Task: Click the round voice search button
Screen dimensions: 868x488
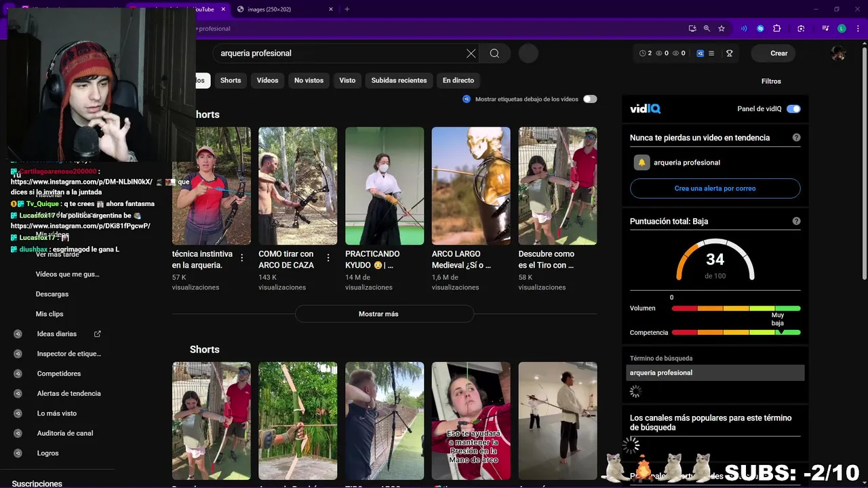Action: [528, 54]
